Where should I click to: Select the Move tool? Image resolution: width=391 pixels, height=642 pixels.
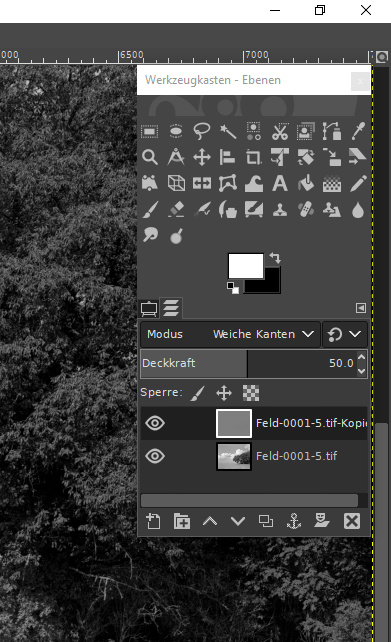pos(202,157)
